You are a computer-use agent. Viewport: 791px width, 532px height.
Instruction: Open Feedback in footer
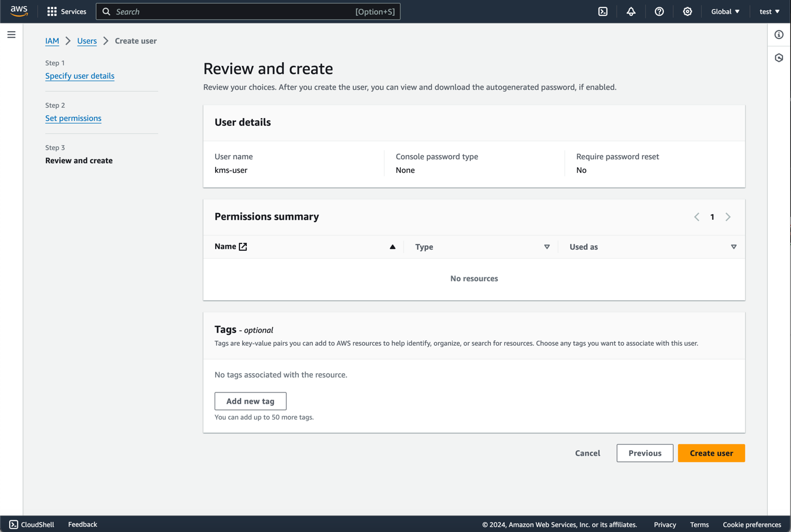[x=82, y=525]
